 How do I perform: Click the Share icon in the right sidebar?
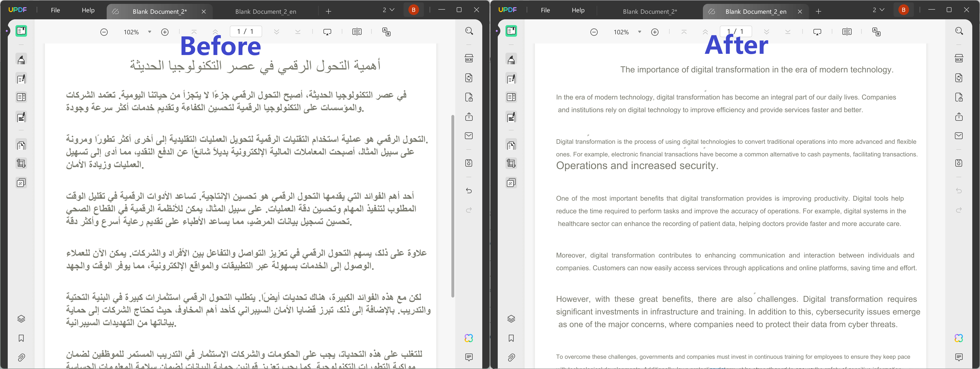click(469, 117)
